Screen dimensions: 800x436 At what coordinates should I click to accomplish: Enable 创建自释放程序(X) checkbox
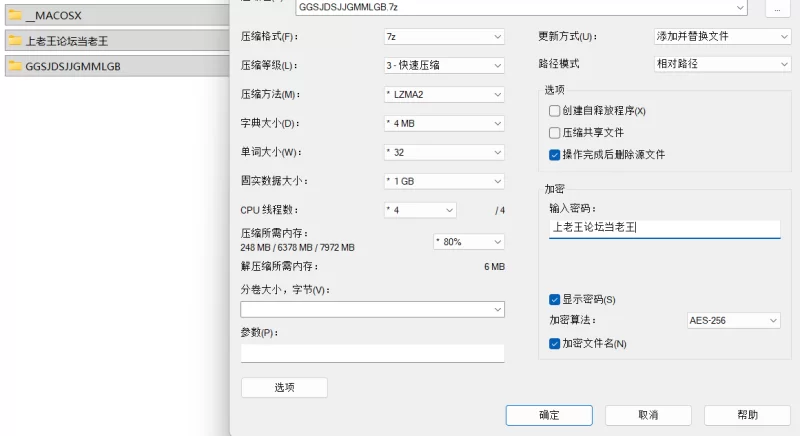tap(555, 111)
